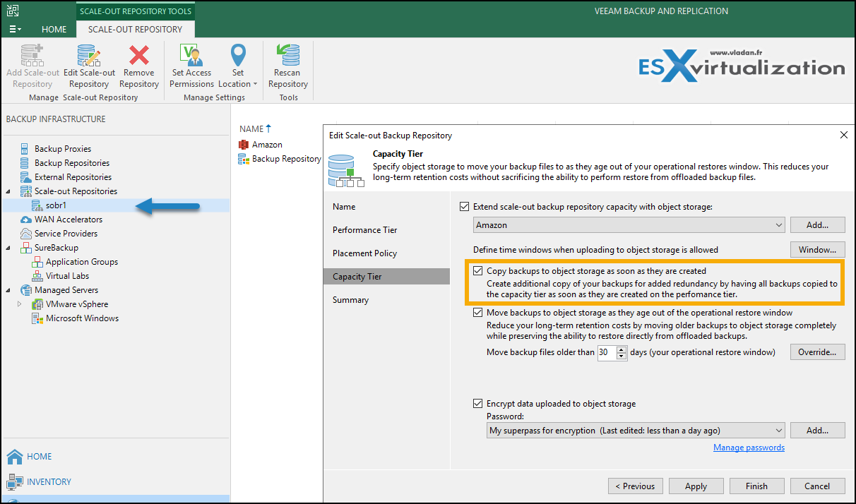Click the Microsoft Windows tree icon
This screenshot has height=504, width=856.
[x=38, y=318]
